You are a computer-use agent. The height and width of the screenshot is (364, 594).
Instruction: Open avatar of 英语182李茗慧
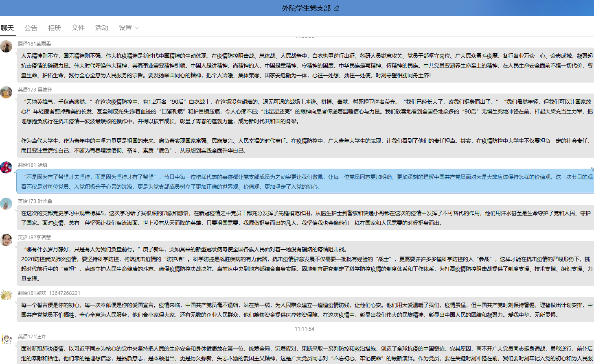(6, 240)
